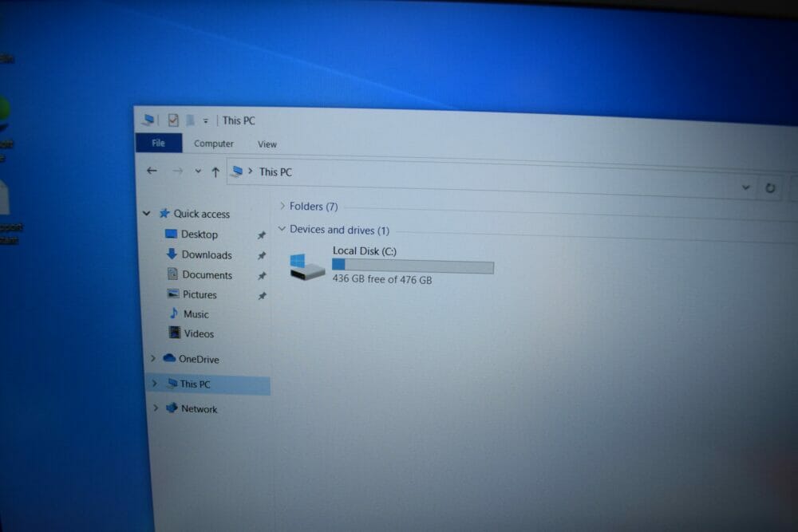Open the recent locations dropdown arrow
This screenshot has height=532, width=798.
tap(198, 171)
